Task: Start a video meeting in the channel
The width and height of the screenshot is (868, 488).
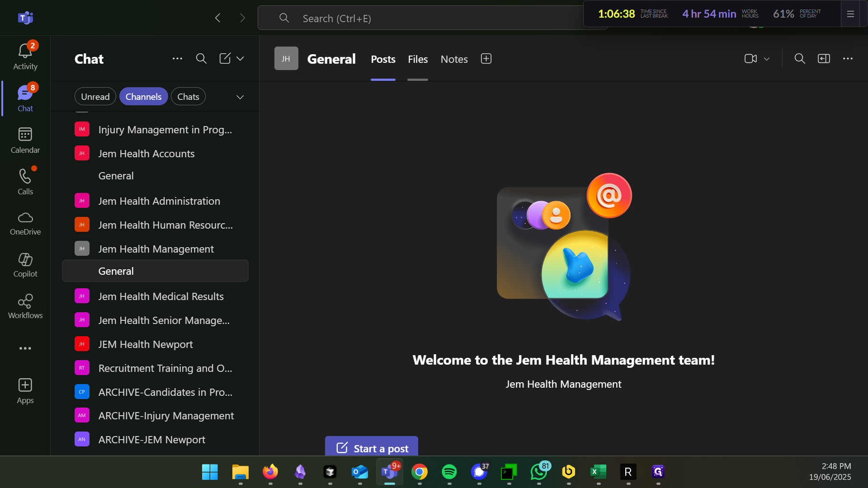Action: pyautogui.click(x=750, y=59)
